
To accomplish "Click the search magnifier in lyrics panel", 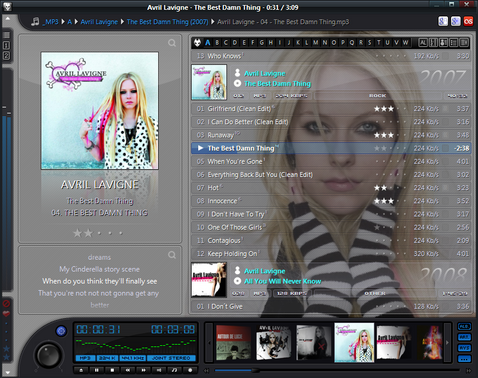I will click(x=172, y=255).
